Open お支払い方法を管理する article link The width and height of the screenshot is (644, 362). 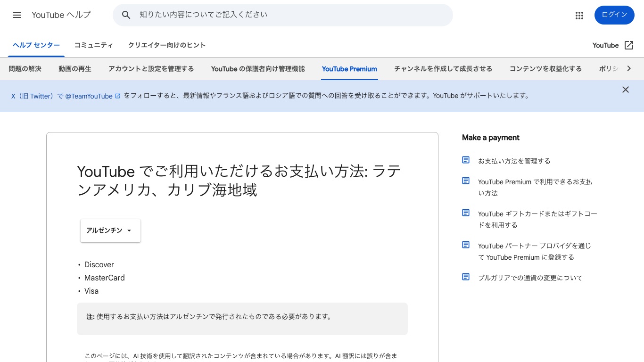514,161
